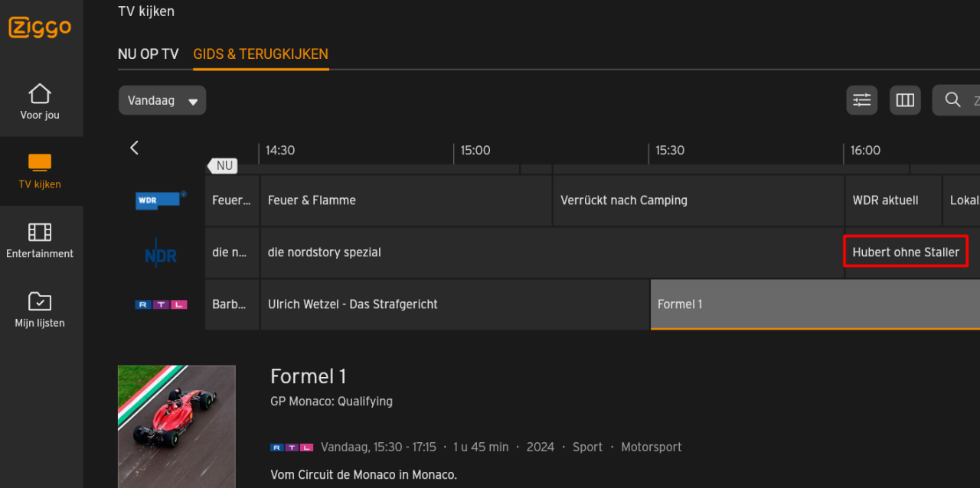Select the RTL channel logo
The image size is (980, 488).
[160, 304]
